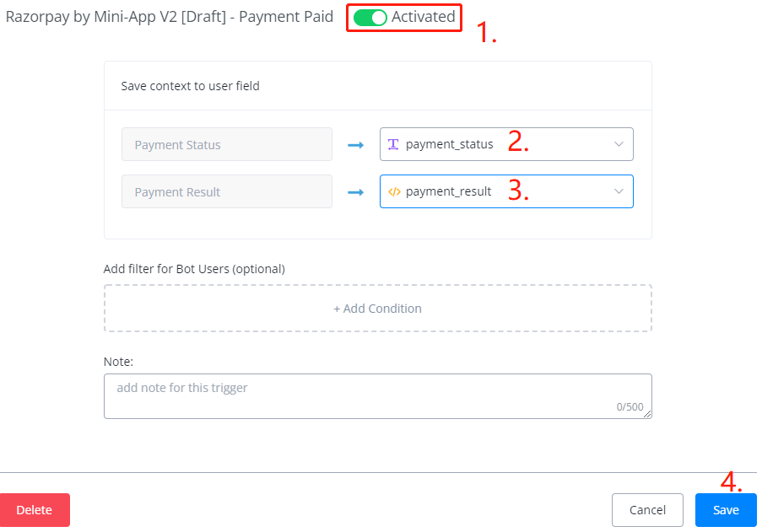Image resolution: width=762 pixels, height=532 pixels.
Task: Click the code icon beside payment_result
Action: click(393, 191)
